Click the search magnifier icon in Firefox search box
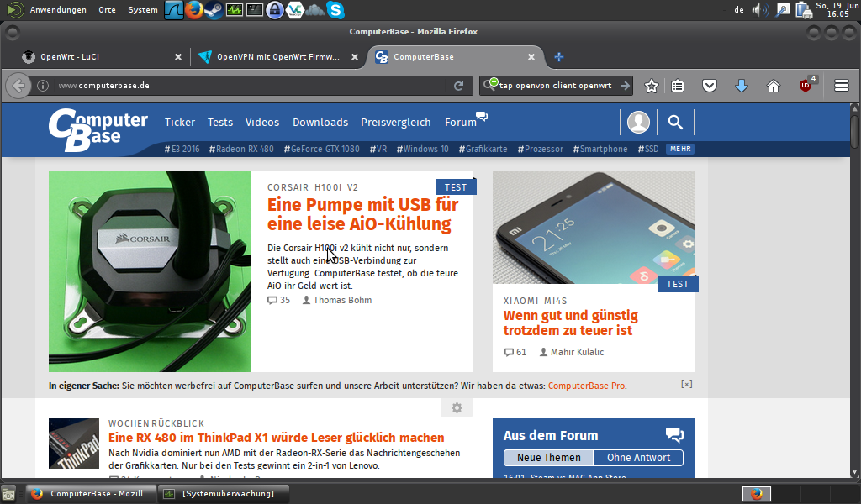 490,85
